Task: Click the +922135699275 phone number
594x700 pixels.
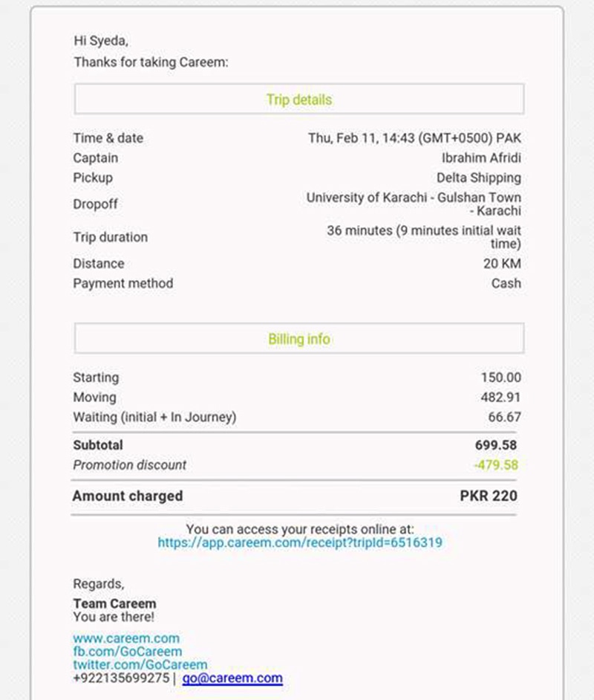Action: pyautogui.click(x=121, y=678)
